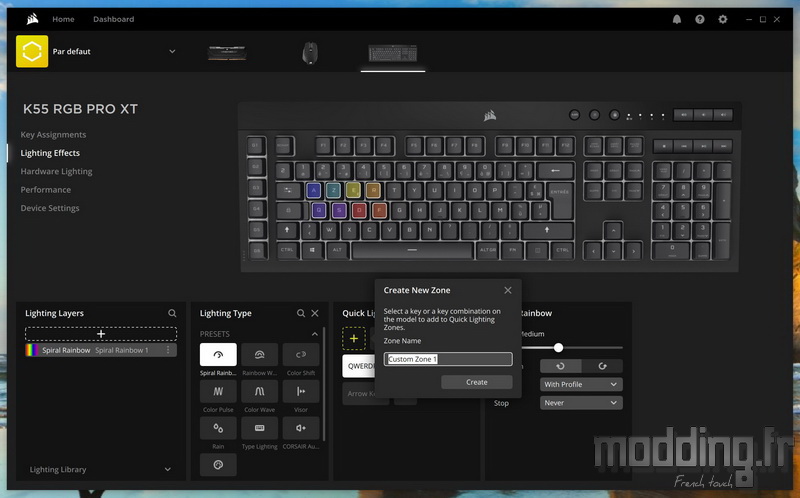Image resolution: width=800 pixels, height=498 pixels.
Task: Choose the Visor preset
Action: 301,391
